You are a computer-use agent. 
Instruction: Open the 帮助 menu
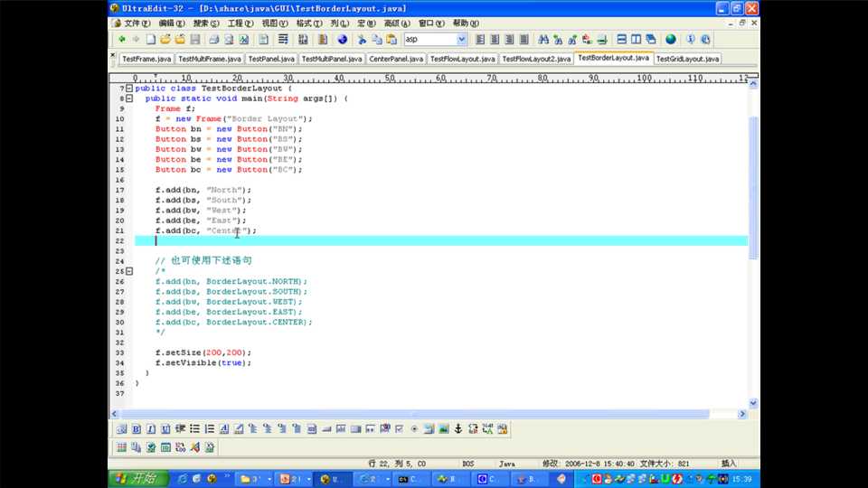466,23
